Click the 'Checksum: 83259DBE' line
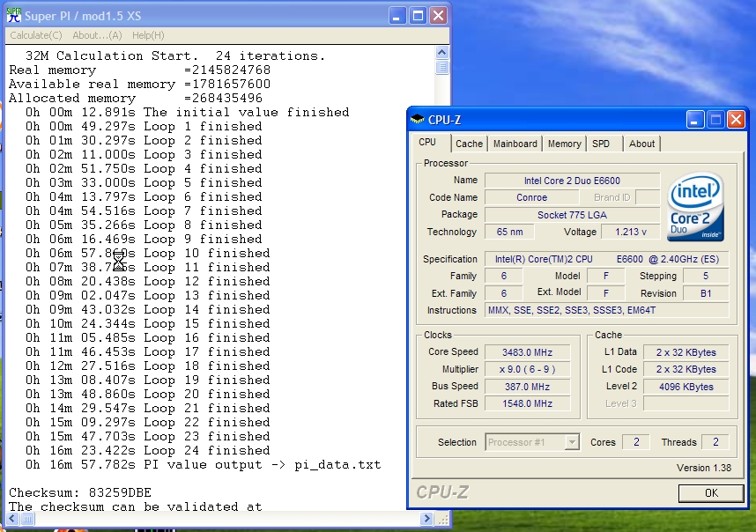The width and height of the screenshot is (756, 532). tap(80, 493)
